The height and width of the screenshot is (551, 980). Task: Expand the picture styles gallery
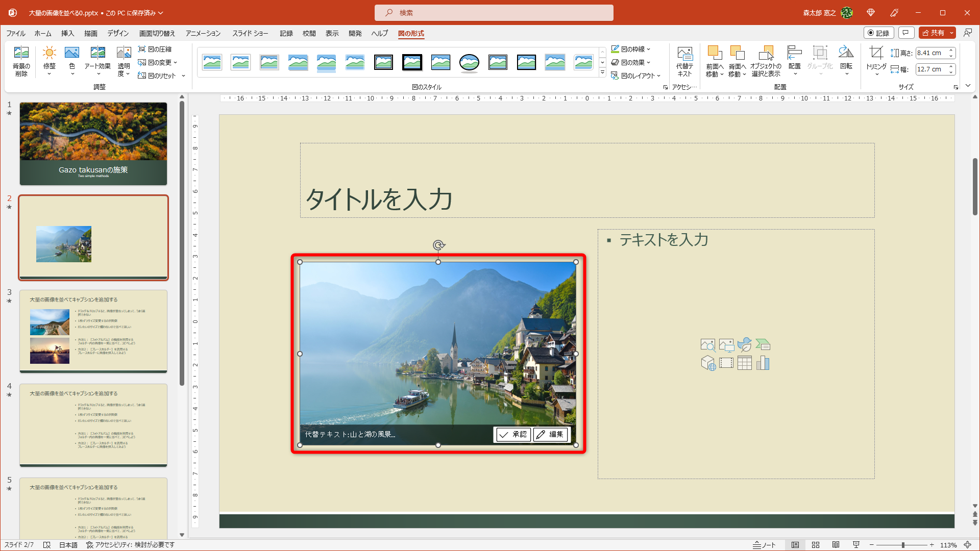602,73
